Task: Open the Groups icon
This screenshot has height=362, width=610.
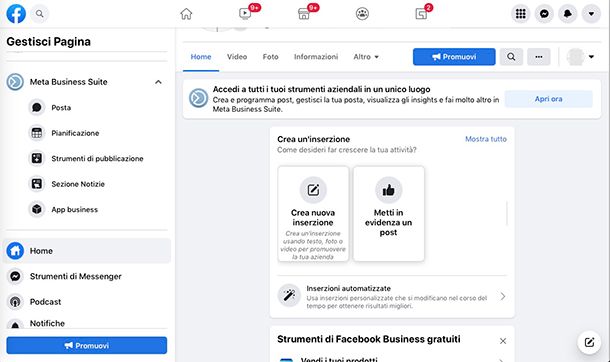Action: tap(362, 14)
